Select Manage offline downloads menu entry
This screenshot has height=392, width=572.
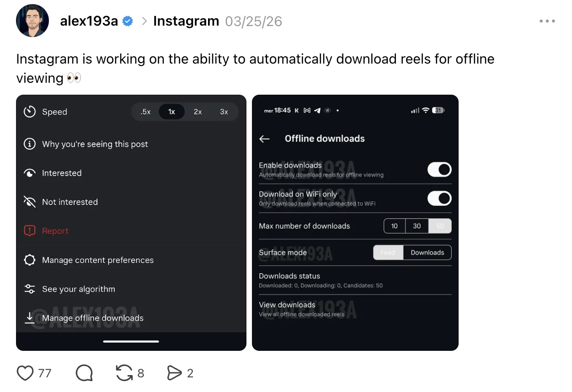(x=93, y=318)
